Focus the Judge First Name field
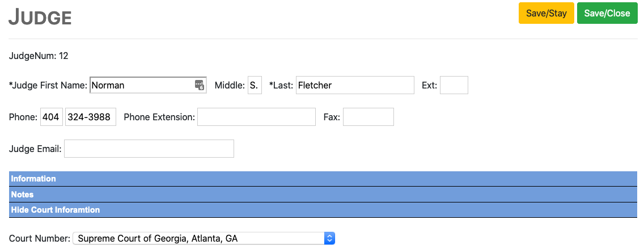644x249 pixels. pyautogui.click(x=142, y=85)
